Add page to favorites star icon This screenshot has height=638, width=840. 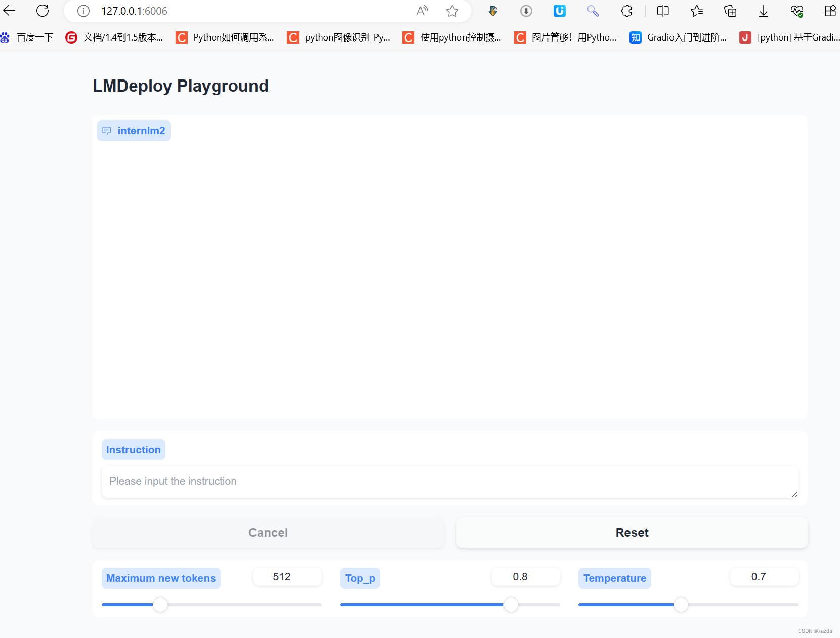coord(452,11)
